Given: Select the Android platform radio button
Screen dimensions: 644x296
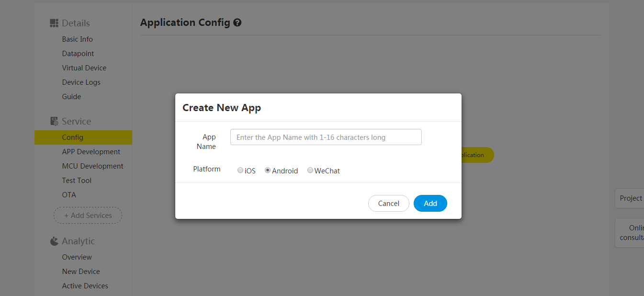Looking at the screenshot, I should click(x=267, y=170).
